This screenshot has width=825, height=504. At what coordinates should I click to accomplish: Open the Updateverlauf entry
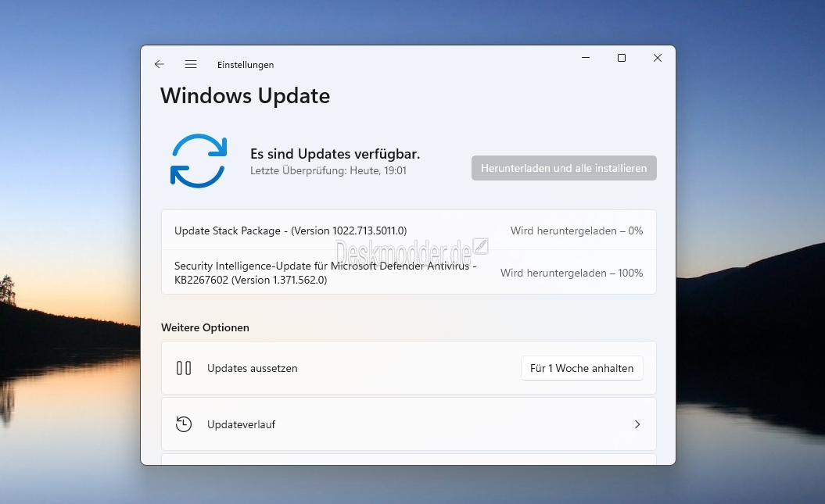[x=409, y=424]
